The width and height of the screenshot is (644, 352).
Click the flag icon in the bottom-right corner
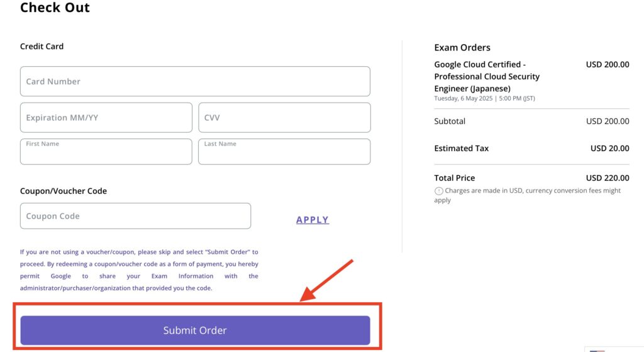[597, 351]
